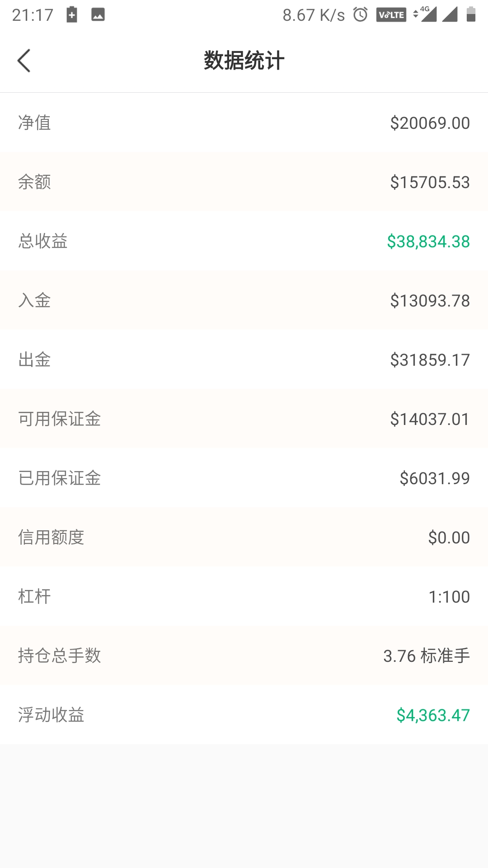Tap the green 浮动收益 value $4,363.47

click(x=433, y=715)
